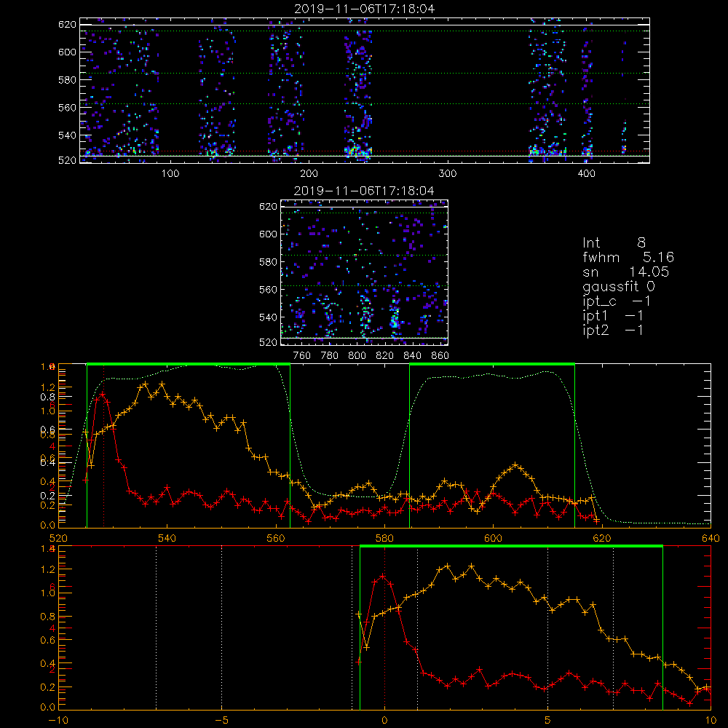
Task: Click the timestamp title above the wide image panel
Action: click(x=365, y=9)
